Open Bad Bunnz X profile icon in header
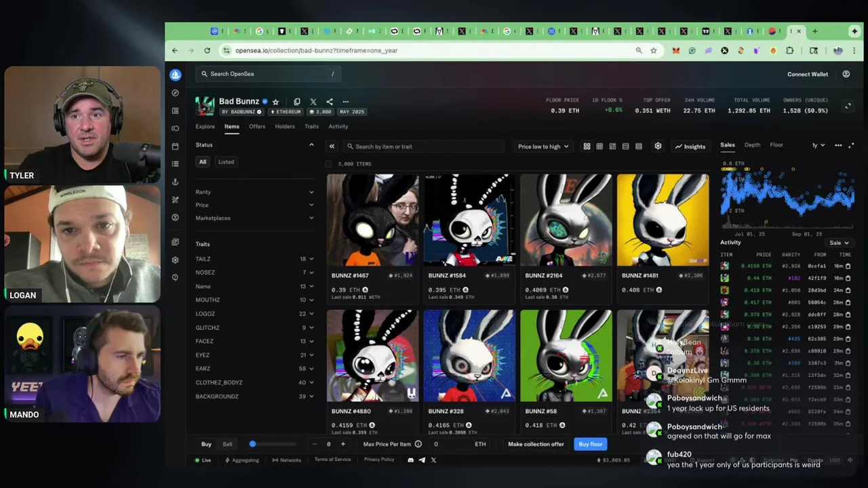 click(x=313, y=102)
